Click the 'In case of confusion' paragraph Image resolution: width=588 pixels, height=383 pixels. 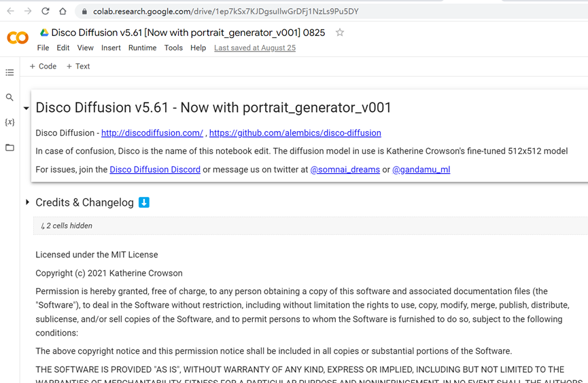click(x=302, y=151)
